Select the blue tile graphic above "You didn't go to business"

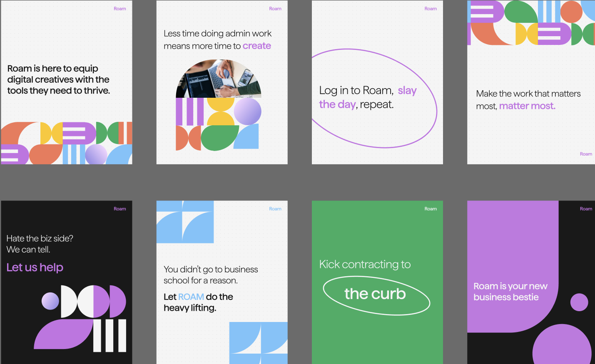(185, 222)
